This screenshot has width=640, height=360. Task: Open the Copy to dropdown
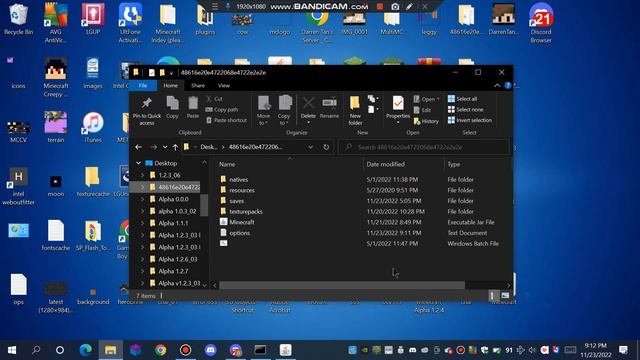[x=284, y=111]
